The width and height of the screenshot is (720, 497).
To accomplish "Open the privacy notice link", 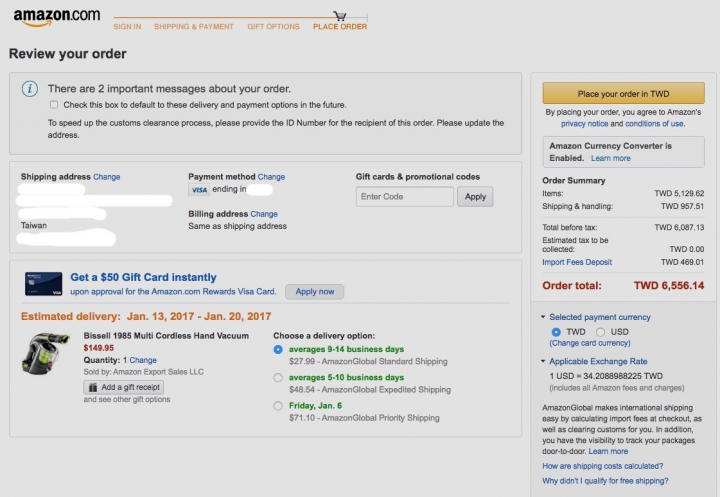I will point(584,124).
